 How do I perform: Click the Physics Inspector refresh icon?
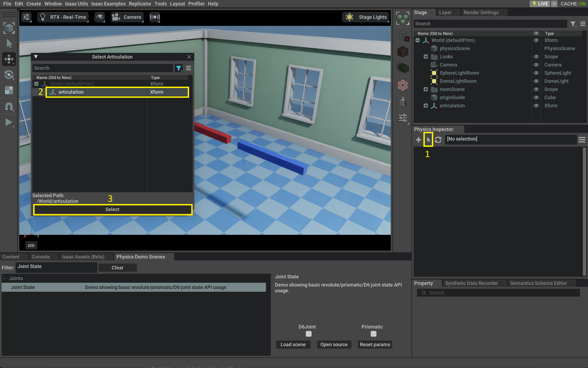coord(438,140)
